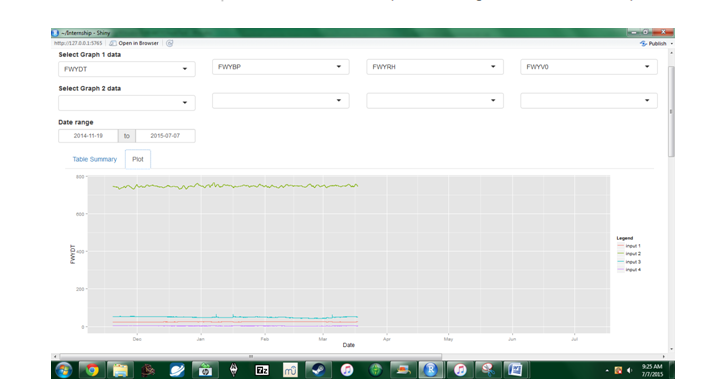Open Google Chrome from the taskbar
The image size is (717, 392).
pyautogui.click(x=92, y=370)
